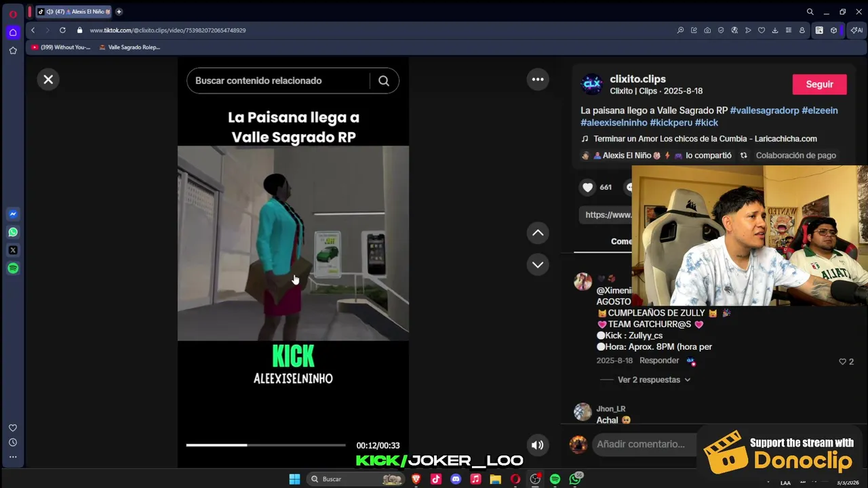Screen dimensions: 868x488
Task: Open the Opera account profile icon
Action: pyautogui.click(x=802, y=30)
